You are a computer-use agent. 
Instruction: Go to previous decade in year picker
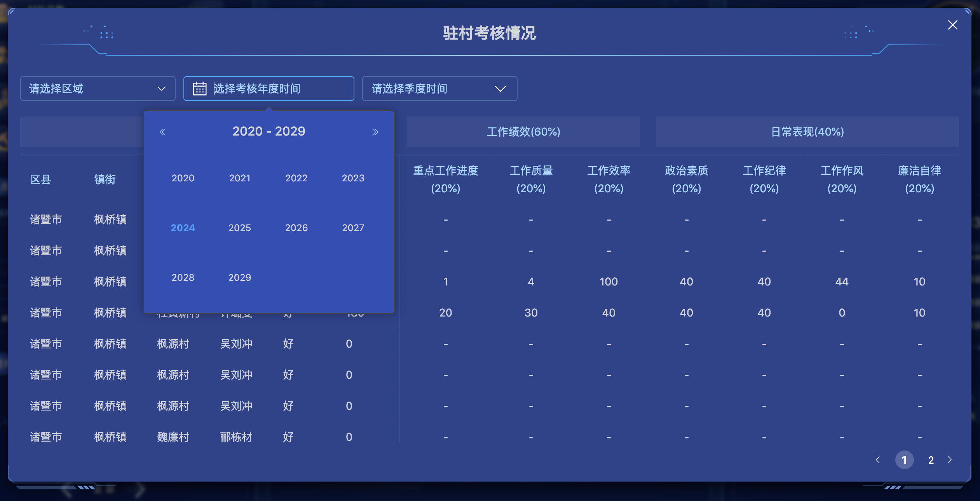tap(162, 132)
